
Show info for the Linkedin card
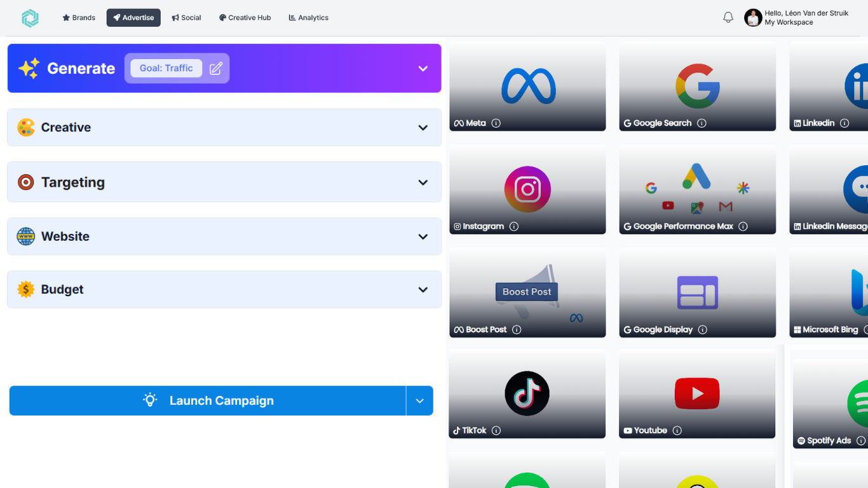tap(844, 123)
